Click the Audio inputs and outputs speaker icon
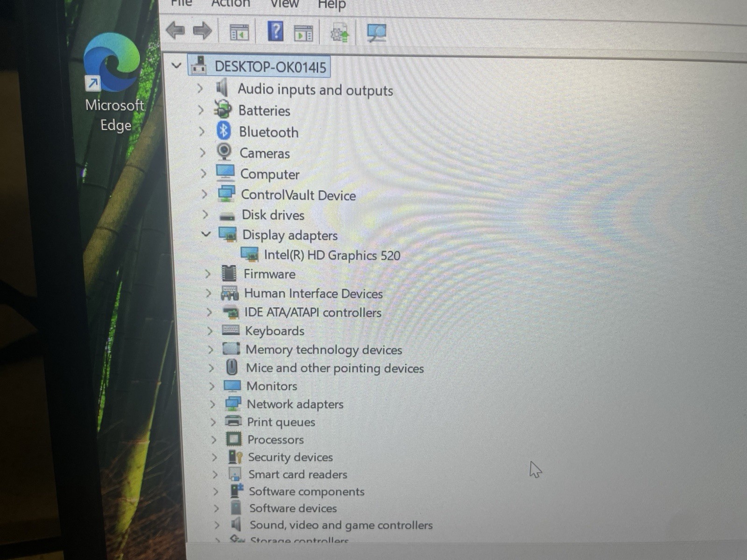The width and height of the screenshot is (747, 560). point(222,88)
